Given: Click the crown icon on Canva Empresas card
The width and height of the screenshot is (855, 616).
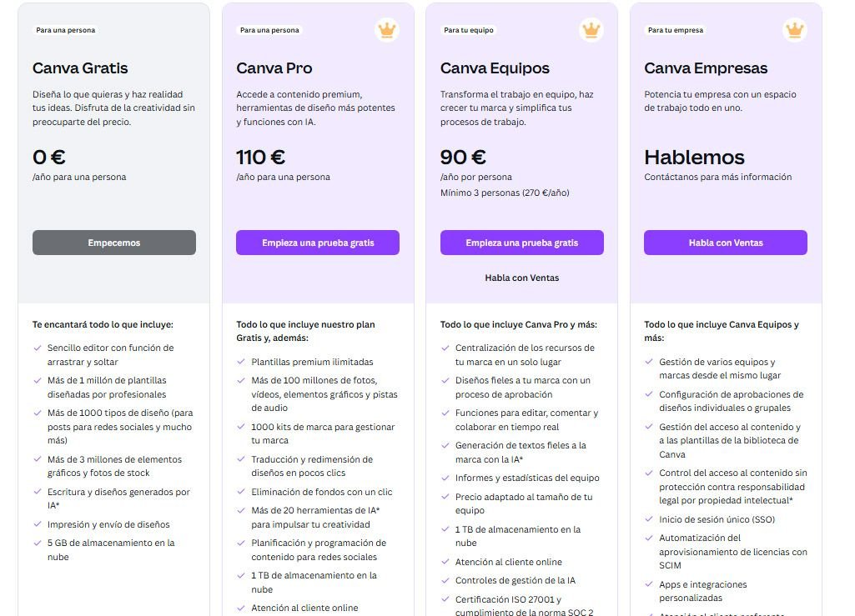Looking at the screenshot, I should click(794, 29).
